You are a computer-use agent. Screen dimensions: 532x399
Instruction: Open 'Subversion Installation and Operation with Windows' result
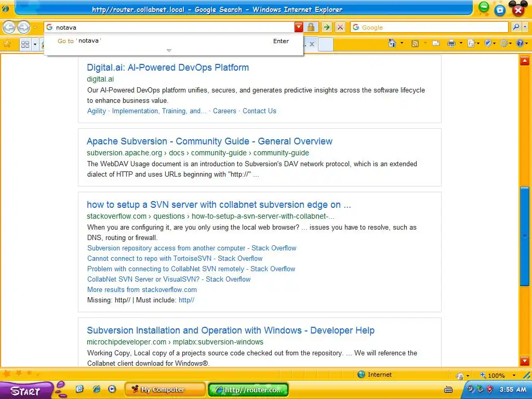(x=231, y=330)
